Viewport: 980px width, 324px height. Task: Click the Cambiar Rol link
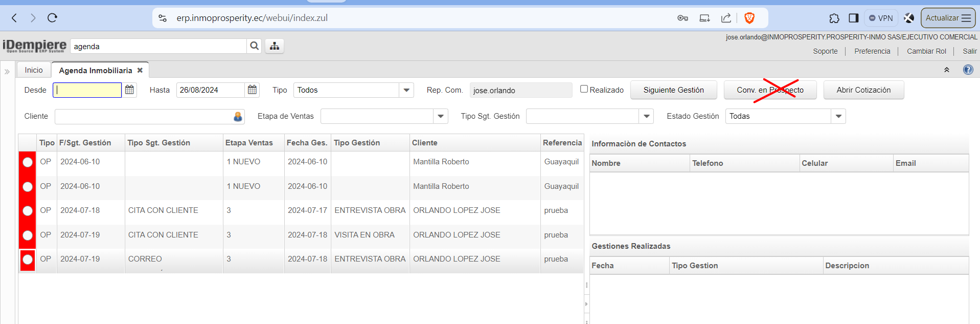[926, 51]
